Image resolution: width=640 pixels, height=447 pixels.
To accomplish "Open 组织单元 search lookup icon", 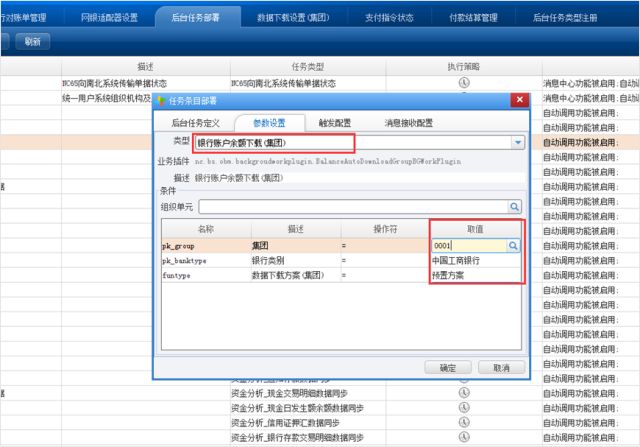I will tap(514, 207).
